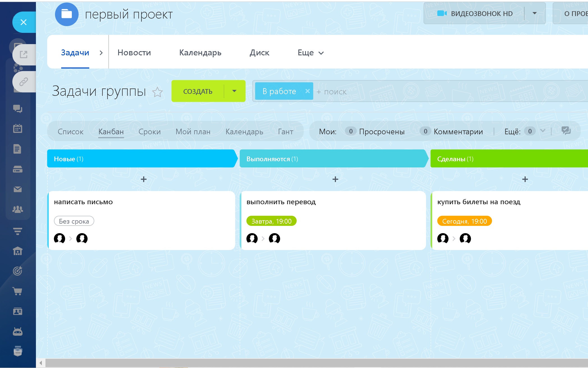The image size is (588, 368).
Task: Open project in new window icon
Action: (24, 54)
